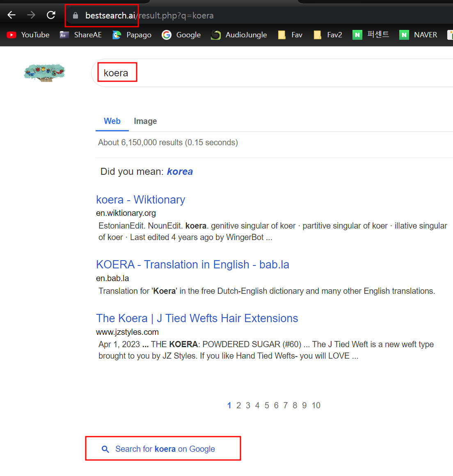This screenshot has height=476, width=453.
Task: Go to results page 5
Action: point(267,405)
